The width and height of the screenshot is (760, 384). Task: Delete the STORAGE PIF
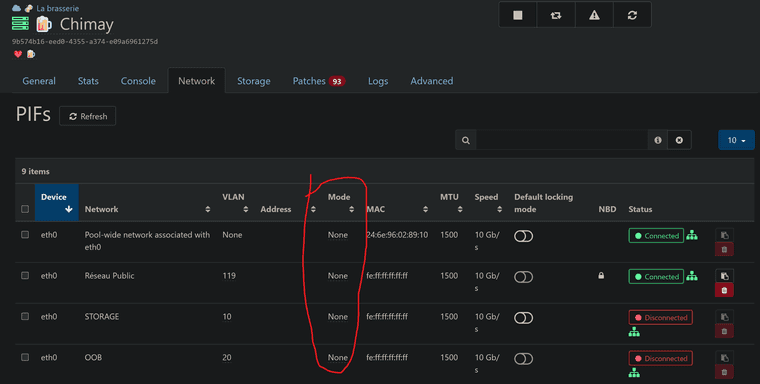point(725,331)
